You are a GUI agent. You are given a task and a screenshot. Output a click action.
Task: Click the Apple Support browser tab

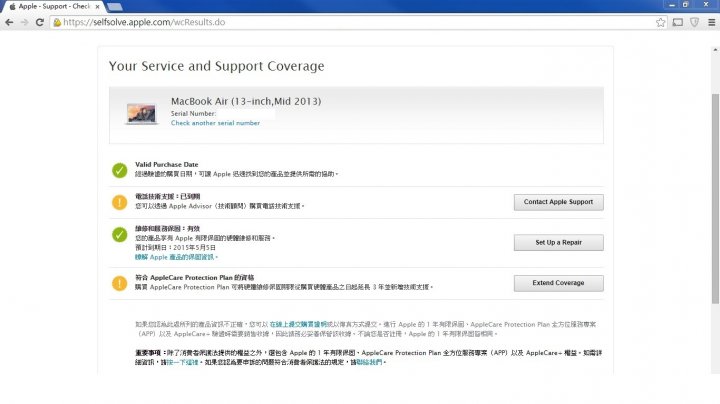[53, 6]
